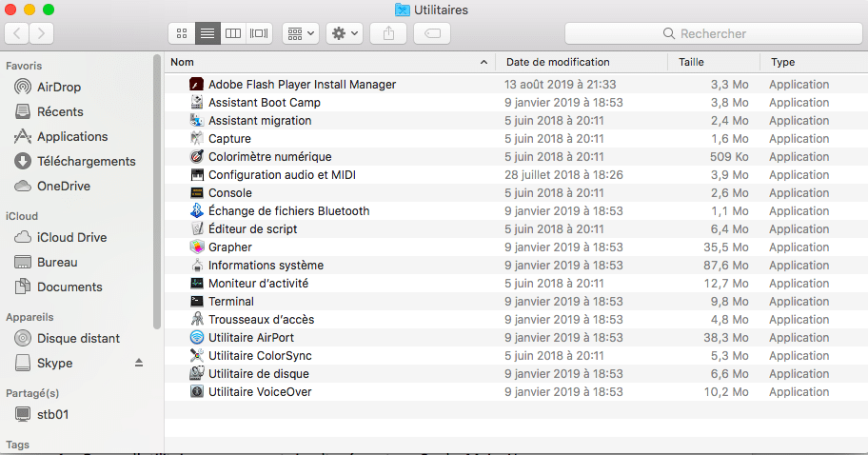Click the Adobe Flash Player Install Manager icon
Image resolution: width=868 pixels, height=455 pixels.
point(196,84)
